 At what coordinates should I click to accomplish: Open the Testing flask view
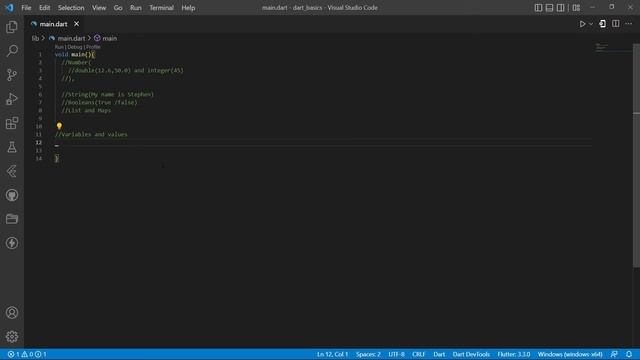pos(12,147)
